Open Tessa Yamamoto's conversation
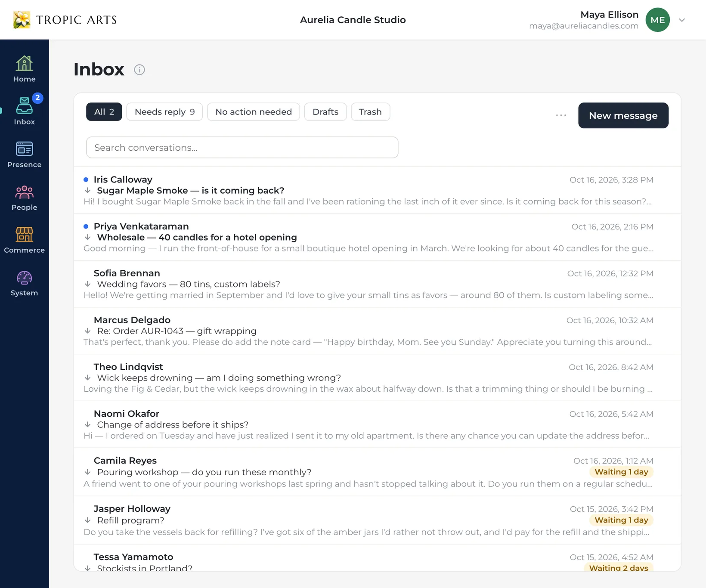 click(377, 558)
